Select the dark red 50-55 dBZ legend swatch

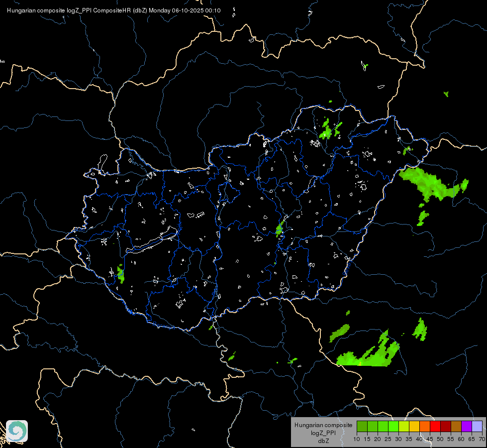tap(446, 426)
